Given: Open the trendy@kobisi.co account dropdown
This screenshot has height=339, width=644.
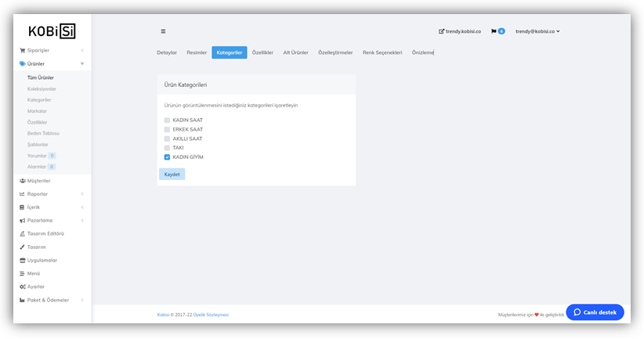Looking at the screenshot, I should coord(537,31).
